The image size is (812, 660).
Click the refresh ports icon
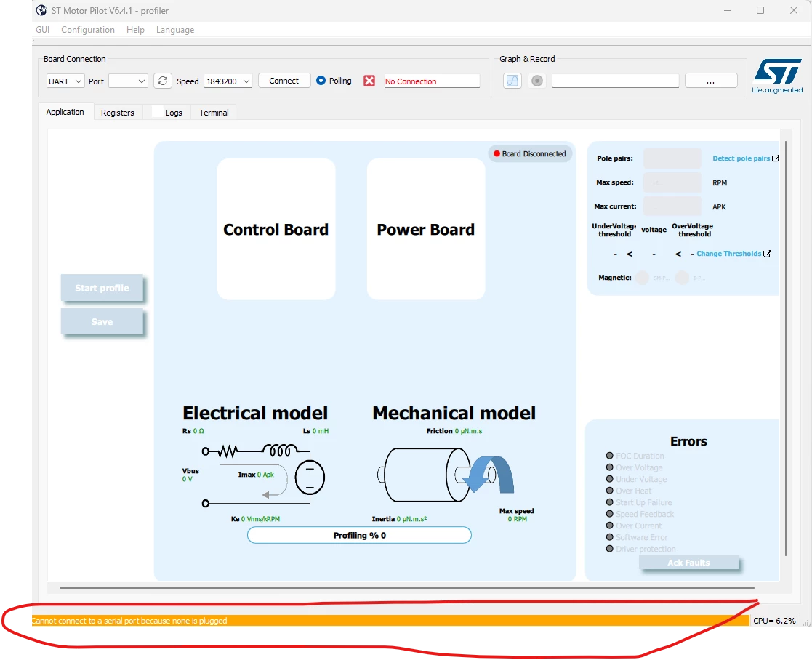(163, 81)
